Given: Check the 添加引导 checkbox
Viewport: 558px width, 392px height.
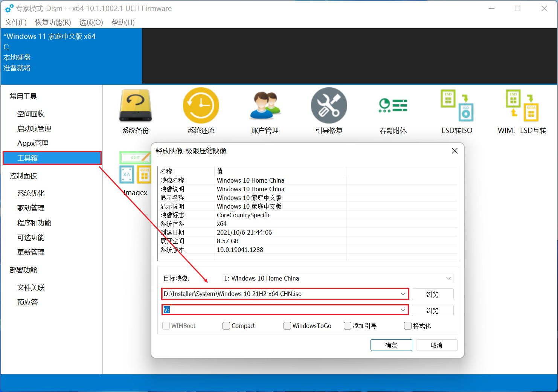Looking at the screenshot, I should tap(348, 326).
